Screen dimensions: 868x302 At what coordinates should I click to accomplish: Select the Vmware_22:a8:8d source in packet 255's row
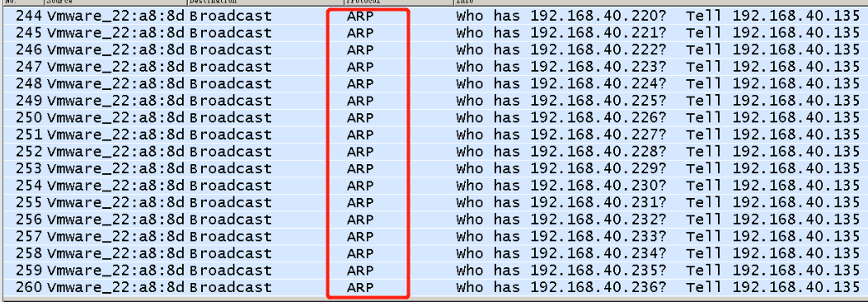[115, 203]
